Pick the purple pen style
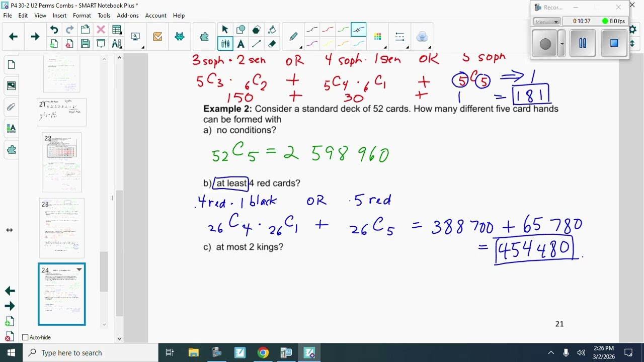The image size is (644, 362). coord(312,44)
